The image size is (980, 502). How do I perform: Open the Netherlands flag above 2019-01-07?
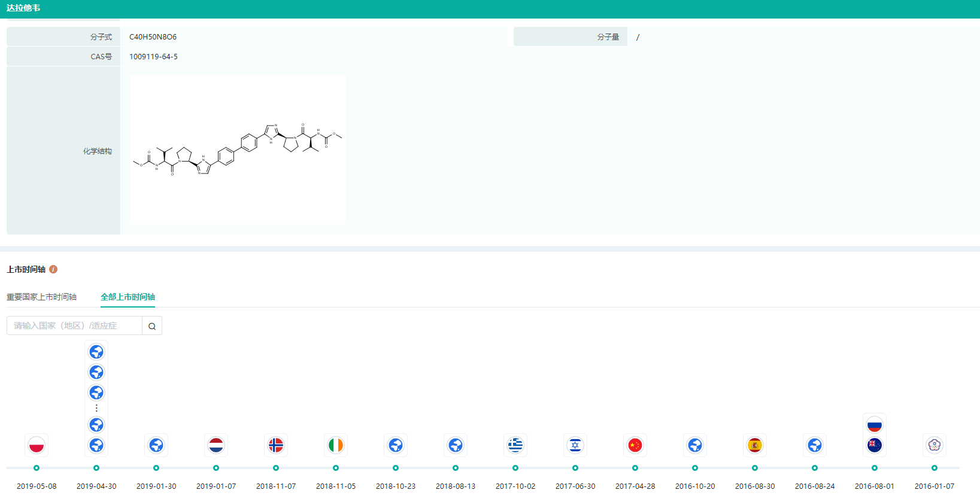pyautogui.click(x=216, y=445)
